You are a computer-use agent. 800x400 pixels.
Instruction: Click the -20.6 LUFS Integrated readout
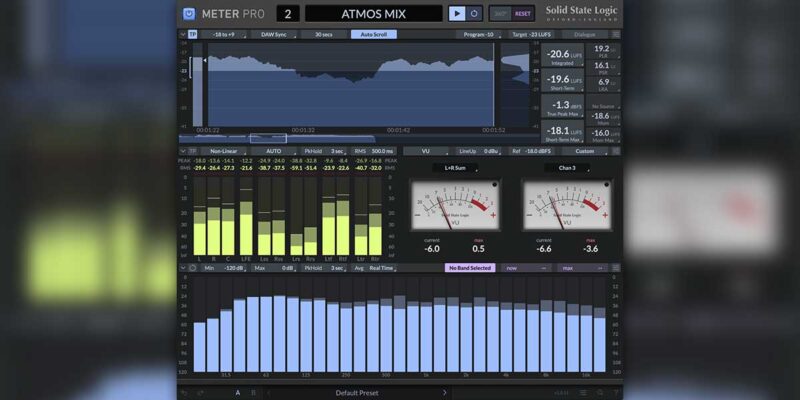click(562, 56)
